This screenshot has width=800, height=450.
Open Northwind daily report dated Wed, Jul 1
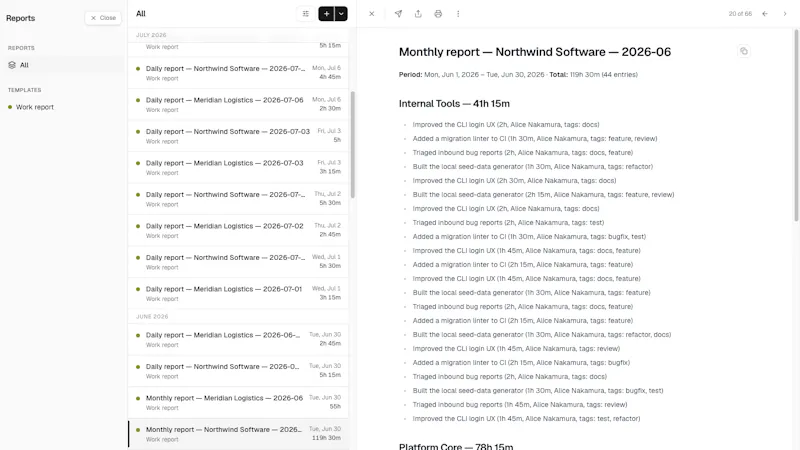238,262
